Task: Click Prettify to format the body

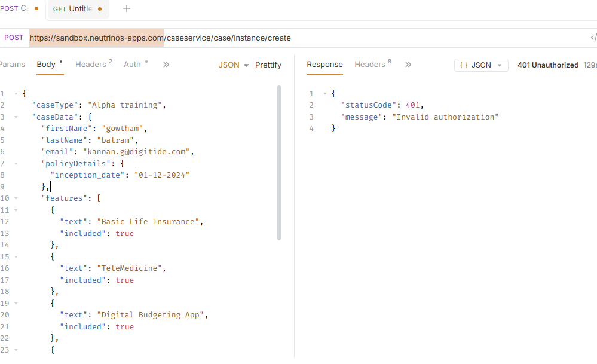Action: 268,65
